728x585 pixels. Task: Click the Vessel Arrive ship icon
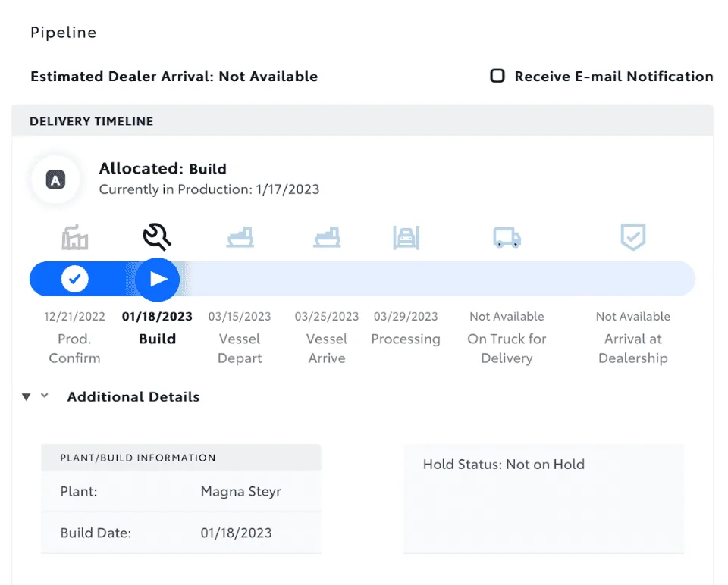[x=327, y=237]
